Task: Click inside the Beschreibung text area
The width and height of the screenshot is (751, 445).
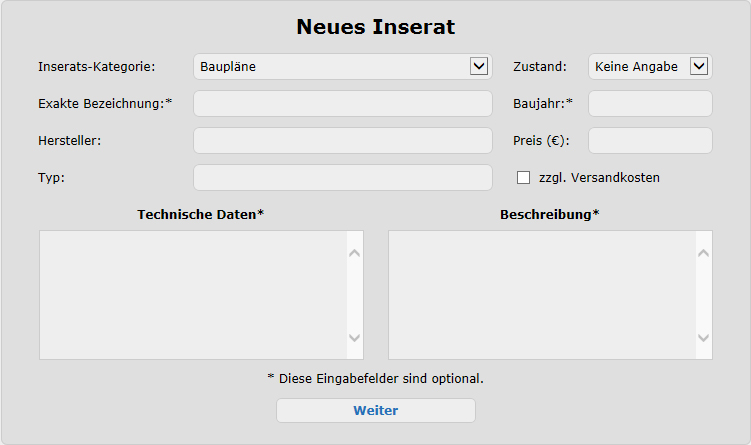Action: (x=542, y=295)
